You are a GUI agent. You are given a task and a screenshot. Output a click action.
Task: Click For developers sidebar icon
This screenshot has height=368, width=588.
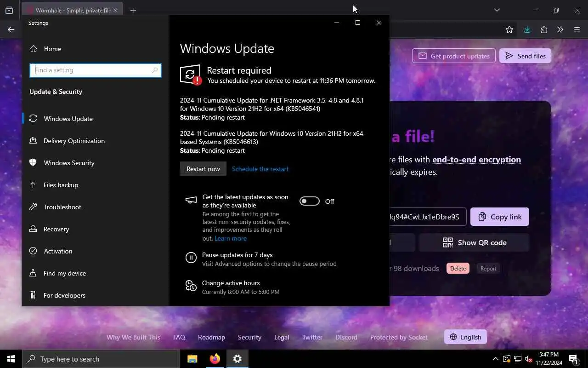click(33, 295)
